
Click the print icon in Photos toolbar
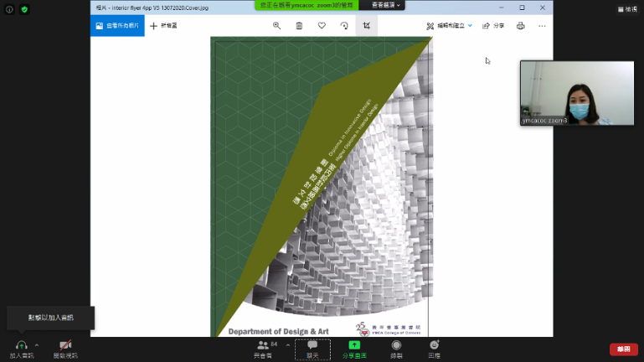[x=520, y=26]
